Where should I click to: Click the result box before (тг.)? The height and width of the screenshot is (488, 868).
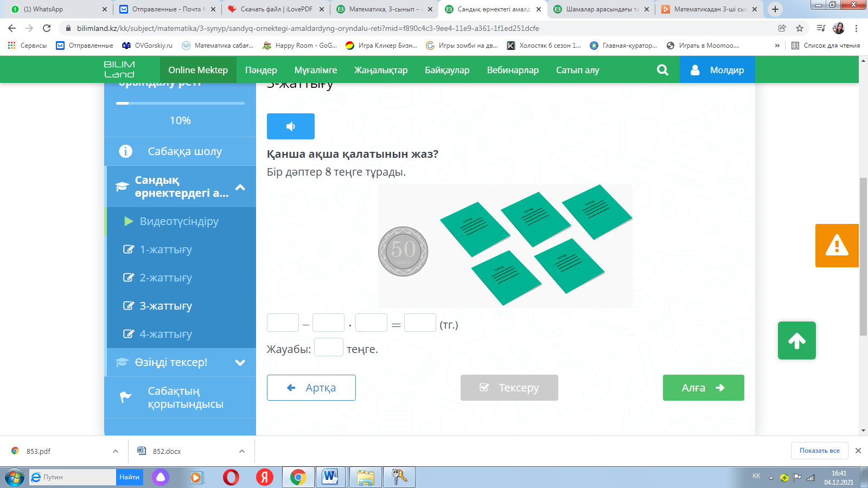420,323
